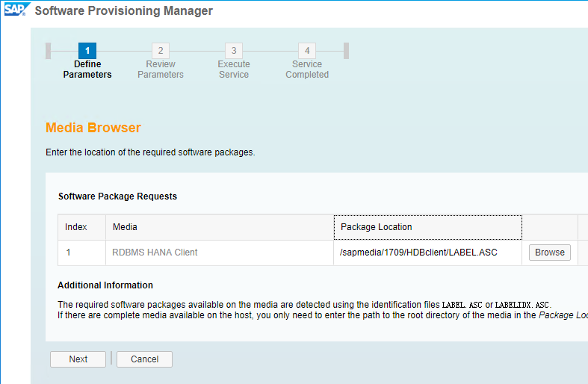The image size is (588, 384).
Task: Click the Software Package Requests label
Action: pyautogui.click(x=117, y=196)
